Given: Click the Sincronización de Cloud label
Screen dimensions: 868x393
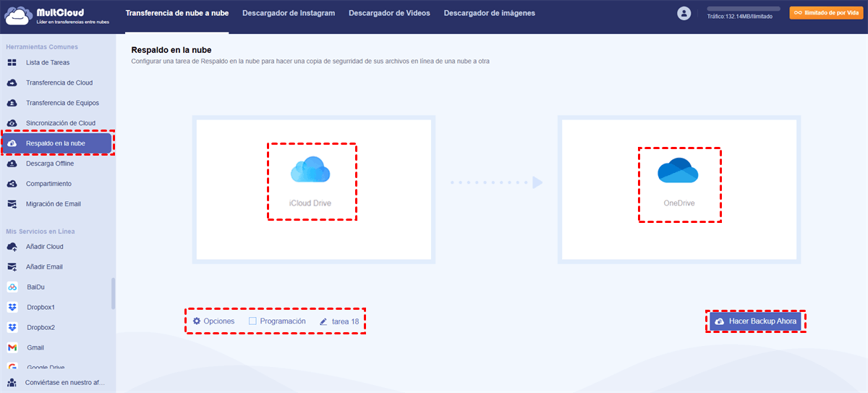Looking at the screenshot, I should (61, 123).
